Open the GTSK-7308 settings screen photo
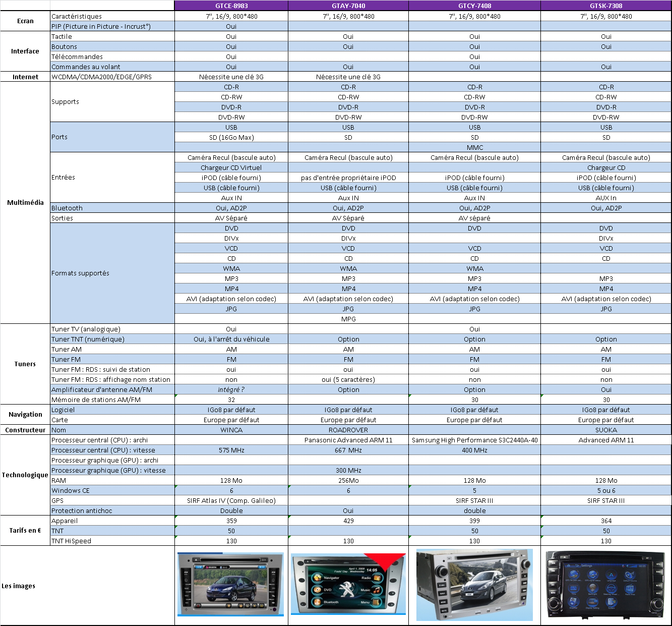This screenshot has height=626, width=672. 607,585
